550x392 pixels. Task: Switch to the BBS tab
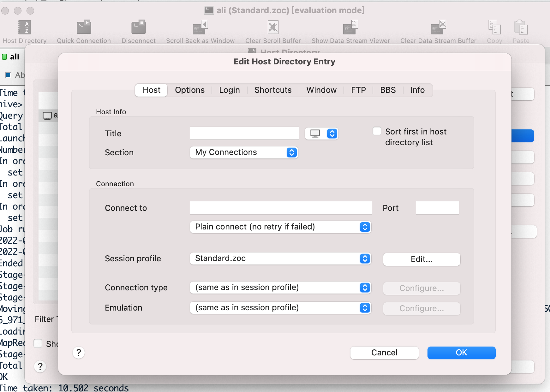click(388, 90)
